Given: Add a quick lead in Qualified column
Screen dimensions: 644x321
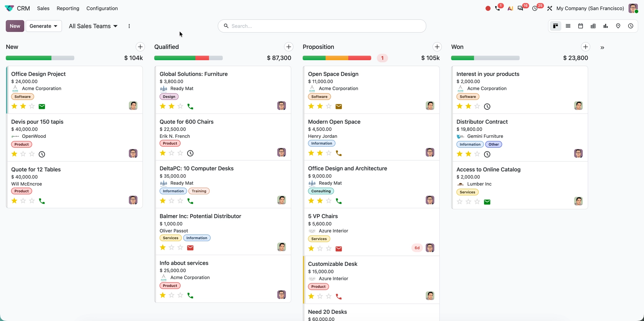Looking at the screenshot, I should [x=289, y=47].
